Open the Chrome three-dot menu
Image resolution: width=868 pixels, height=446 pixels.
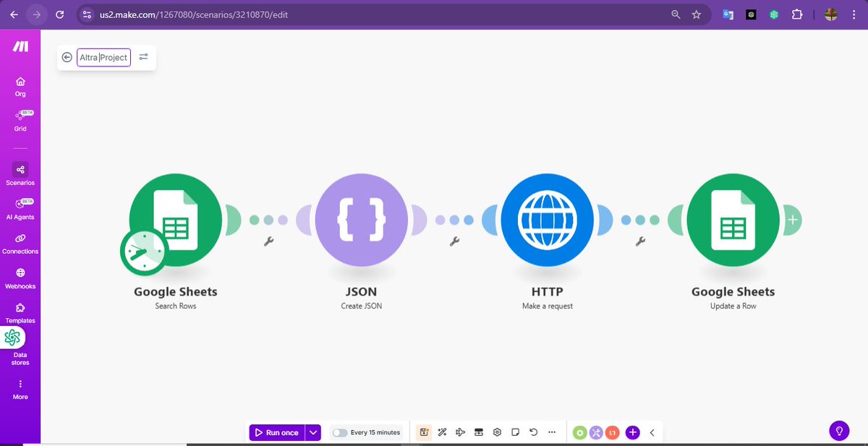click(853, 14)
